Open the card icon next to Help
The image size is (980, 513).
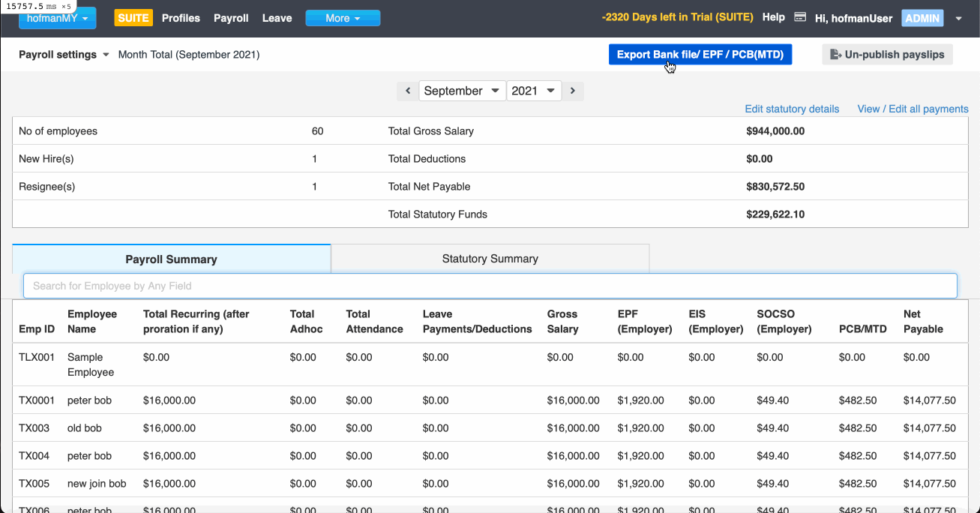[x=800, y=17]
